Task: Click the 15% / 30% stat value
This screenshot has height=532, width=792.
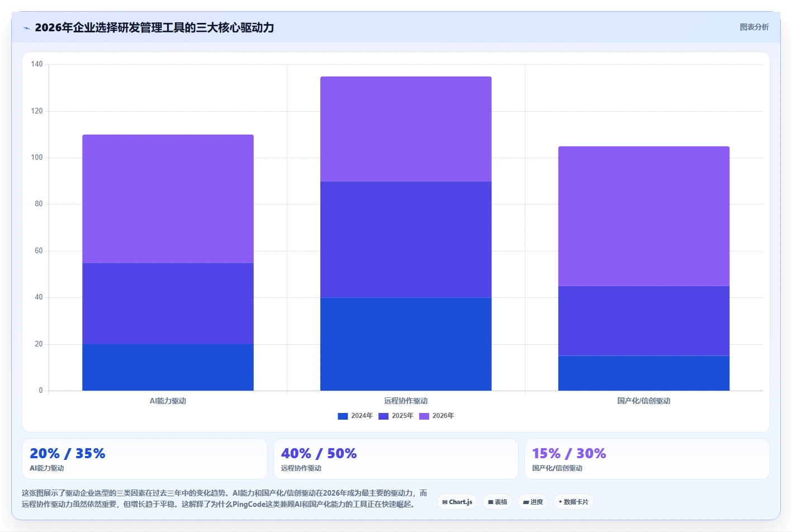Action: [x=569, y=453]
